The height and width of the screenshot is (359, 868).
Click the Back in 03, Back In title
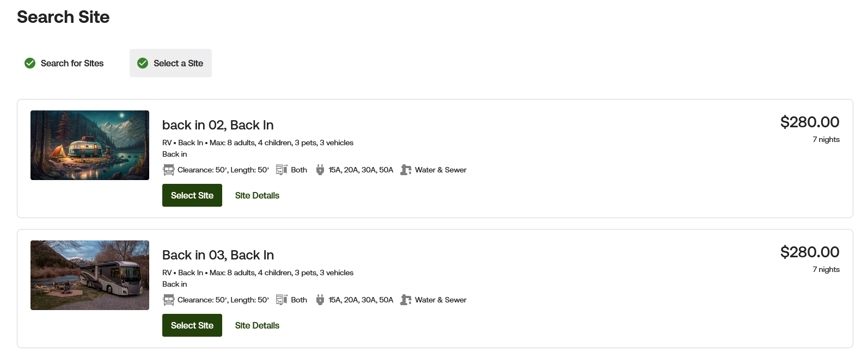(218, 255)
